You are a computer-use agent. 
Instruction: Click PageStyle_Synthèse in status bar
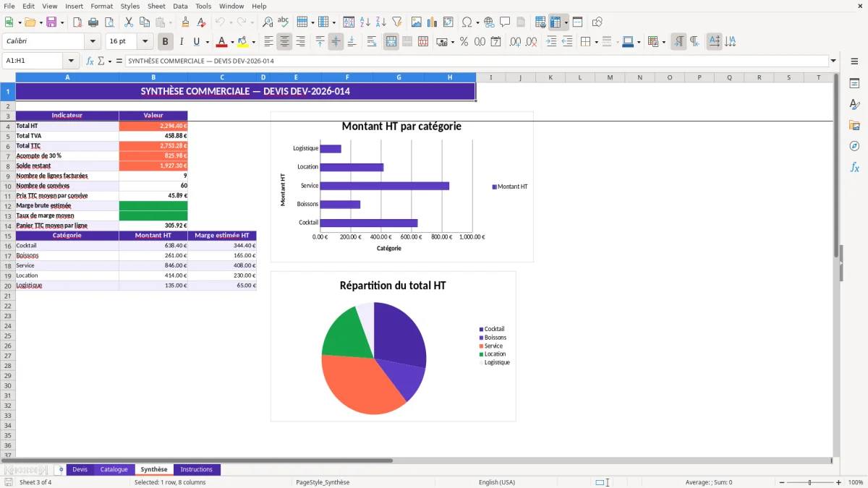[323, 482]
